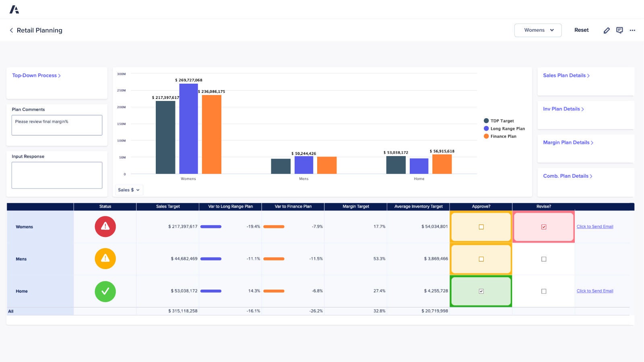Open Margin Plan Details
644x362 pixels.
pyautogui.click(x=568, y=142)
